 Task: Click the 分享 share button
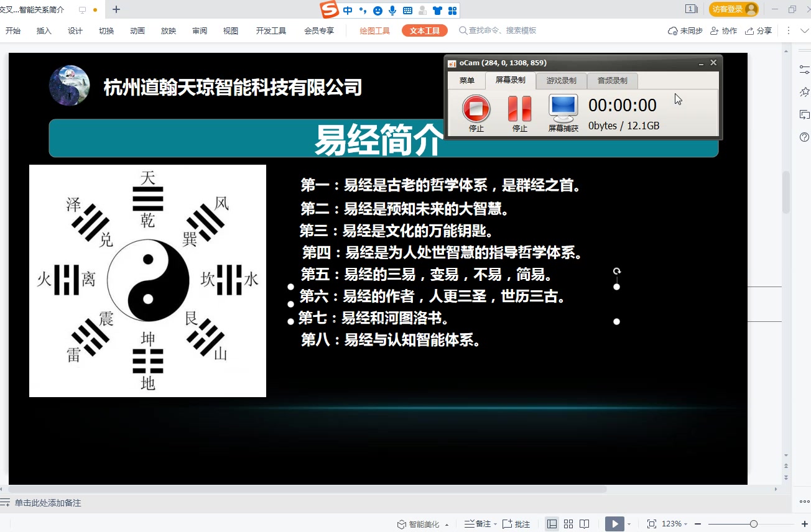point(759,31)
